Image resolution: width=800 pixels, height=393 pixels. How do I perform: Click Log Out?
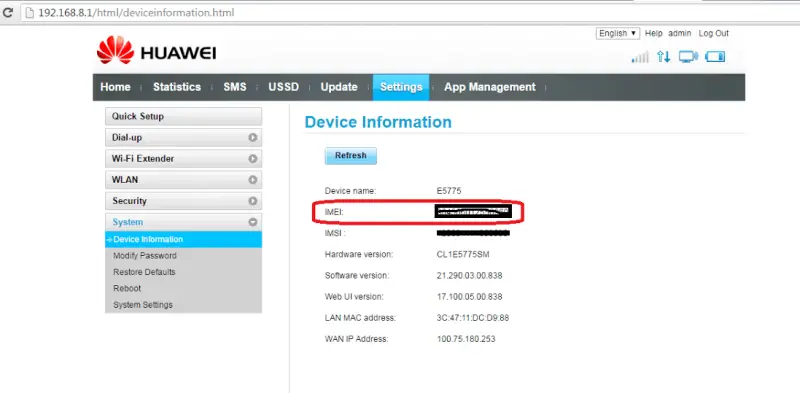click(x=714, y=33)
